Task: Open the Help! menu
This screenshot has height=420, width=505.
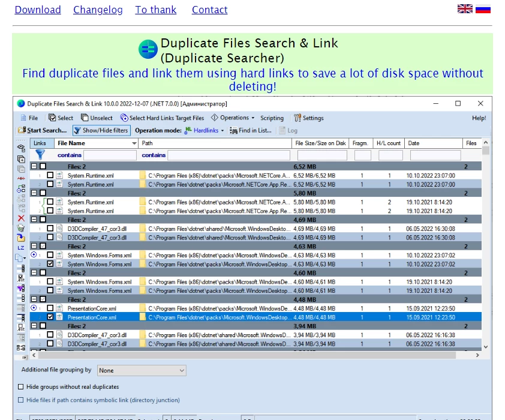Action: pos(479,118)
